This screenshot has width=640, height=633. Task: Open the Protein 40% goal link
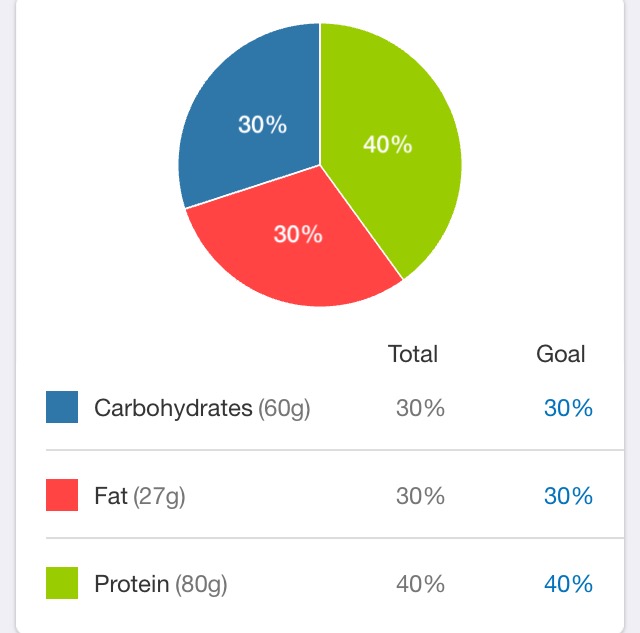pyautogui.click(x=568, y=584)
